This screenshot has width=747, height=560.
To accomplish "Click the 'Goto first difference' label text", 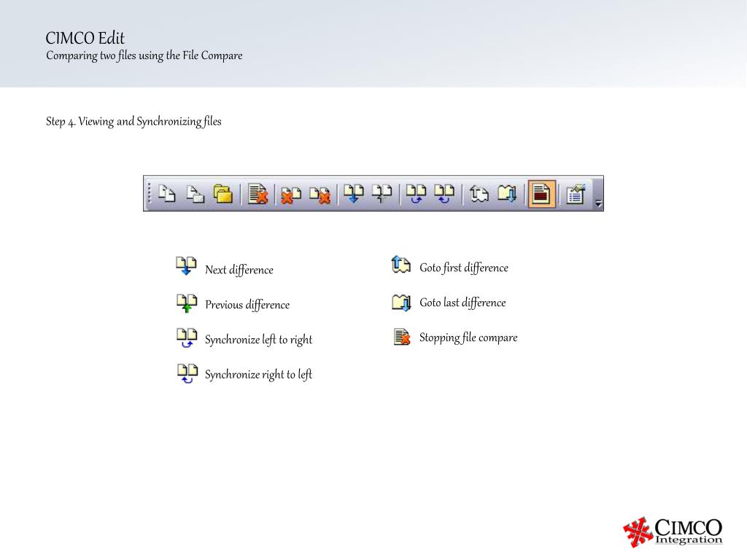I will coord(464,268).
